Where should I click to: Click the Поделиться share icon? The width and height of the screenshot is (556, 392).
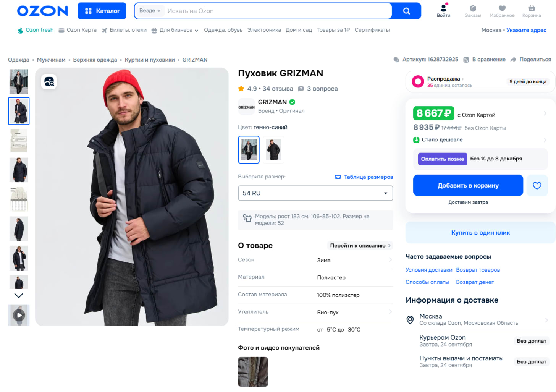pos(513,60)
